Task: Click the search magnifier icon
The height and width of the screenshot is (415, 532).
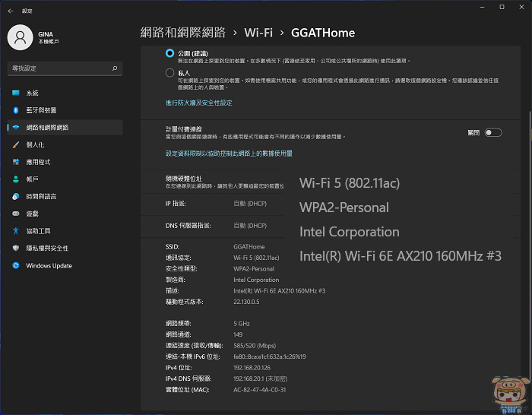Action: pyautogui.click(x=115, y=68)
